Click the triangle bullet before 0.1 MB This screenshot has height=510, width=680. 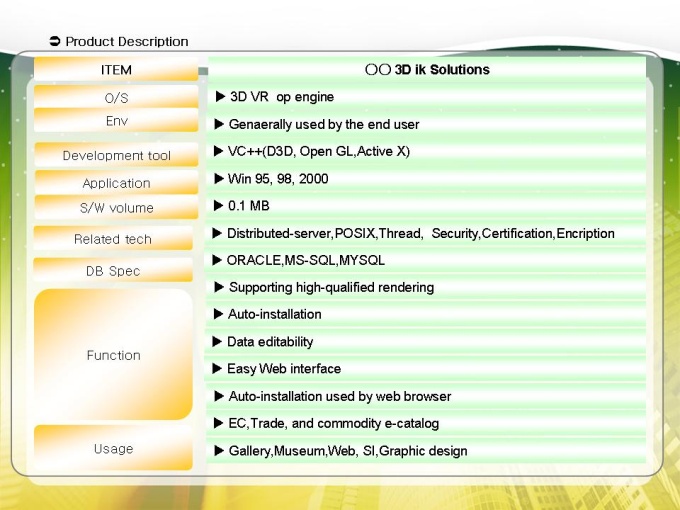pyautogui.click(x=220, y=206)
